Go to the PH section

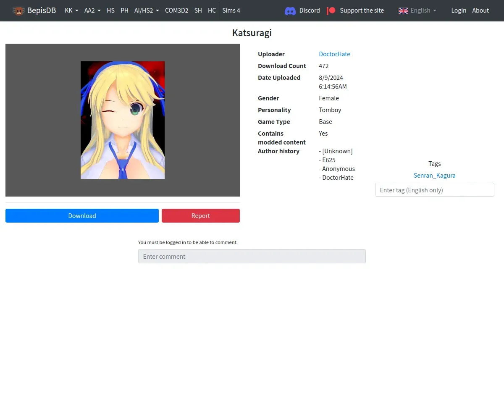[124, 10]
